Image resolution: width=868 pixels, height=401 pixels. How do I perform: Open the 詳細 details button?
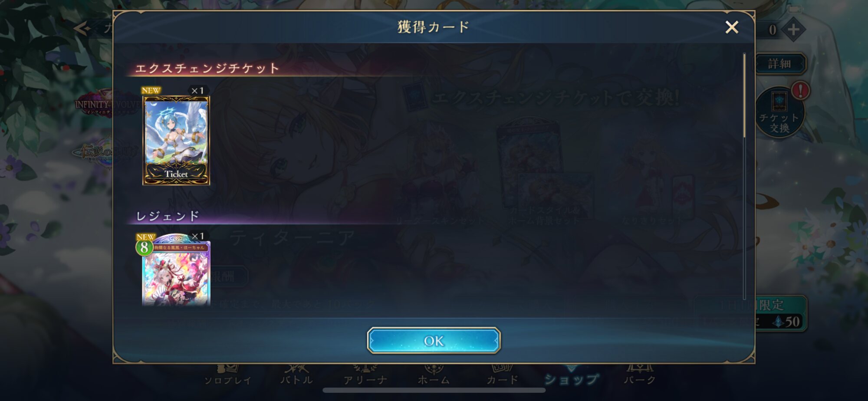tap(779, 64)
